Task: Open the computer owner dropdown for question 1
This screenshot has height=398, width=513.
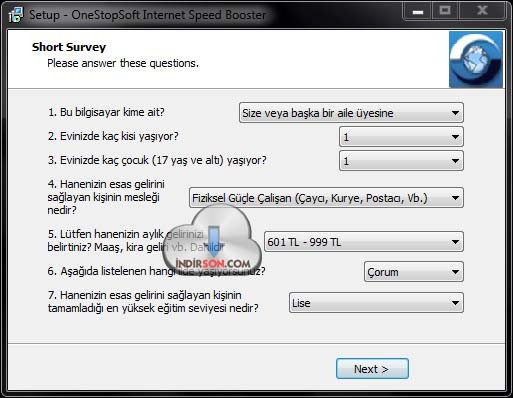Action: (351, 113)
